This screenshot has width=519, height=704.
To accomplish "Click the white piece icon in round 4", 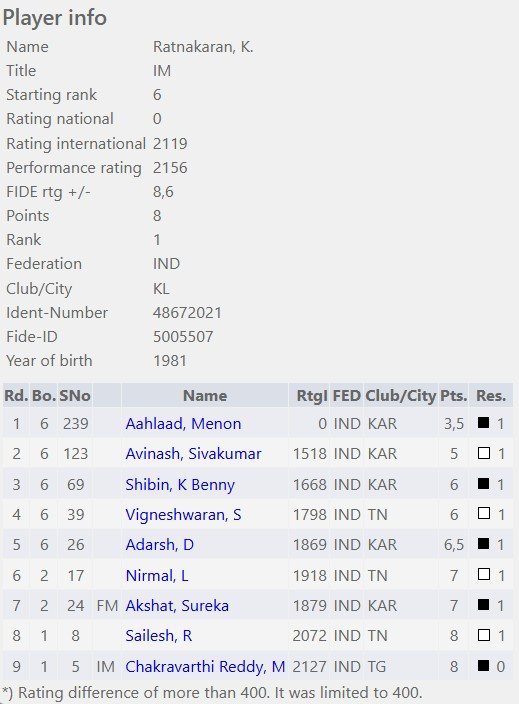I will (x=484, y=513).
